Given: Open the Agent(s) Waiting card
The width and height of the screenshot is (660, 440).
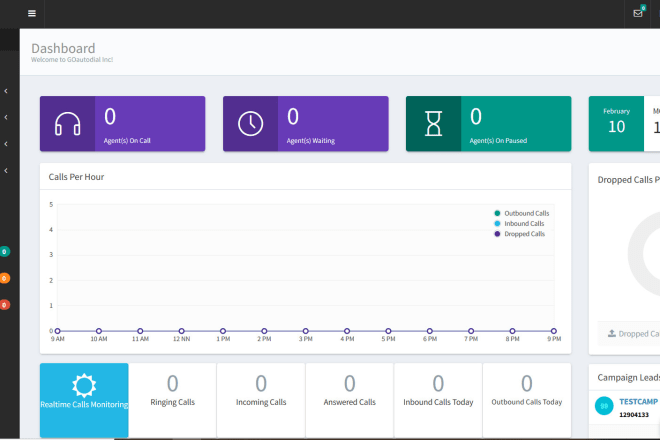Looking at the screenshot, I should [x=306, y=124].
